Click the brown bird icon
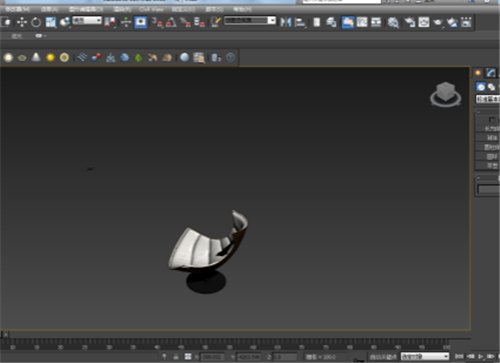The image size is (500, 363). pos(153,58)
